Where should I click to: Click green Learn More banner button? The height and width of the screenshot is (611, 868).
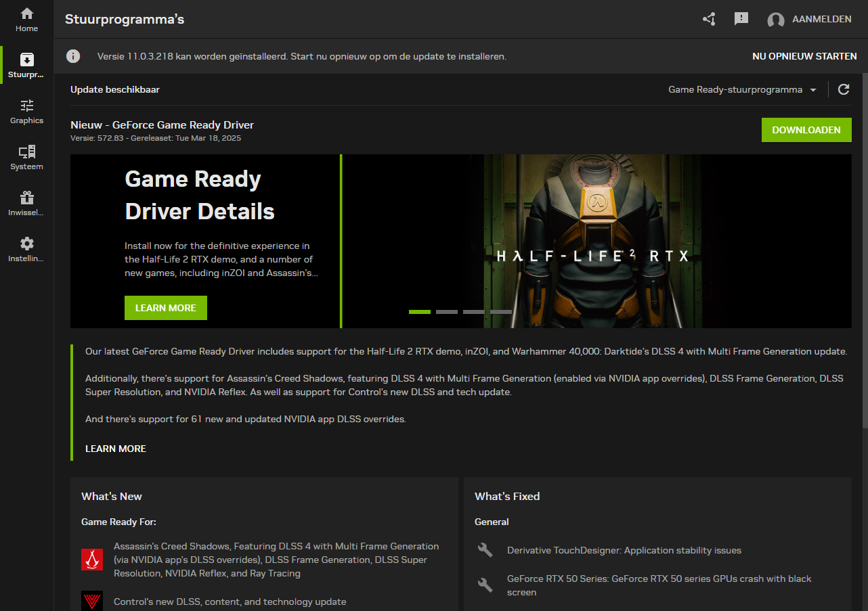[166, 308]
